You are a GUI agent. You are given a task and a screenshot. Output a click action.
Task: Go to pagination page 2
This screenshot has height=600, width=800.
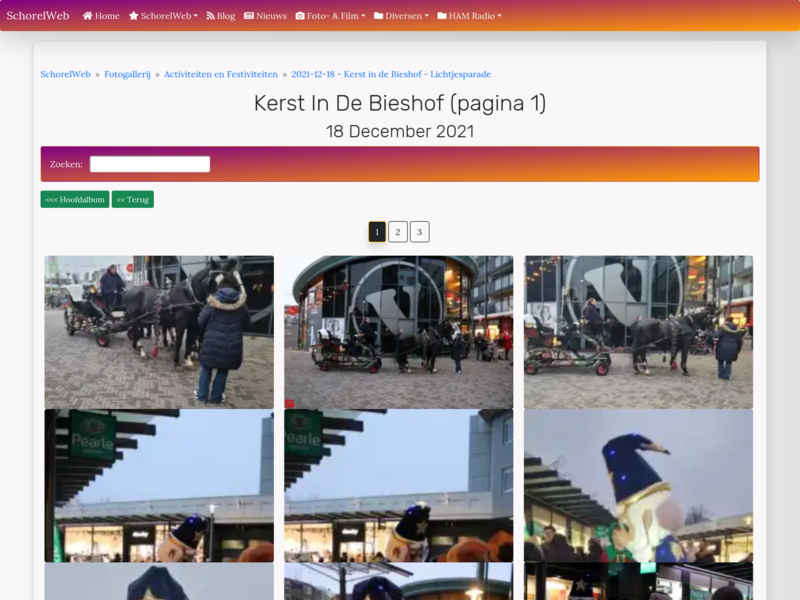pyautogui.click(x=398, y=232)
